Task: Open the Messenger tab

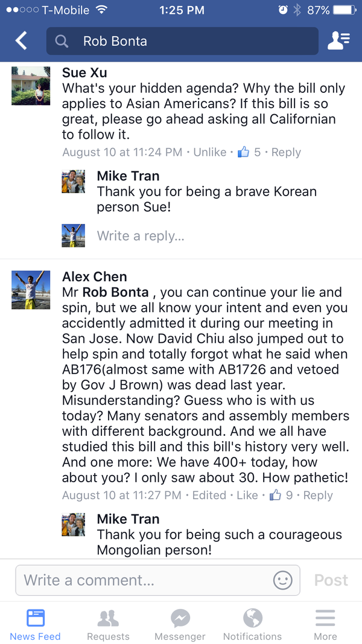Action: [180, 625]
